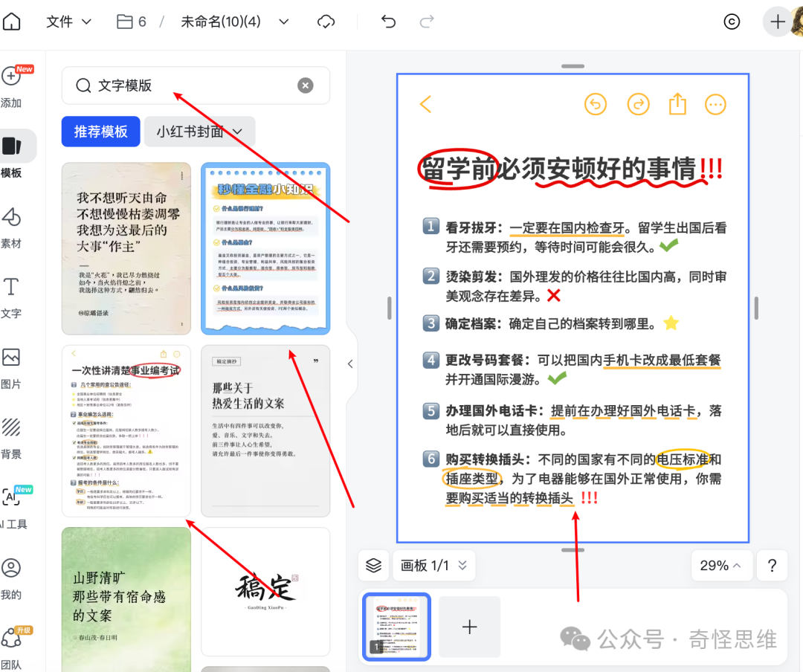803x672 pixels.
Task: Select artboard thumbnail 1
Action: (x=396, y=627)
